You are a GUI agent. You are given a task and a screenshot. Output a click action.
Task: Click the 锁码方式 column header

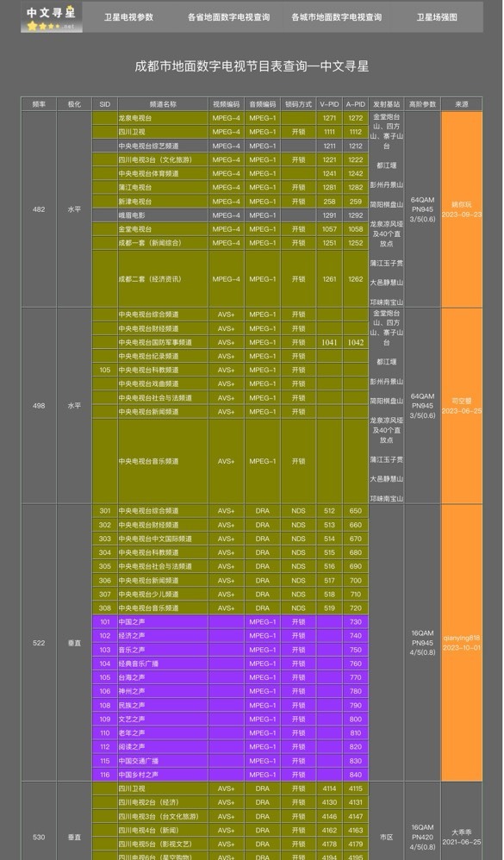[x=298, y=104]
